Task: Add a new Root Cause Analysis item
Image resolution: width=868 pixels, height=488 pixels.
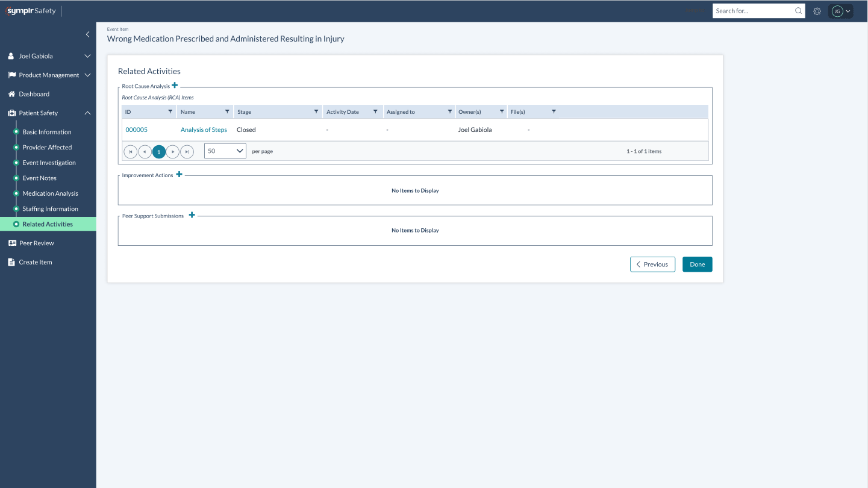Action: [x=175, y=86]
